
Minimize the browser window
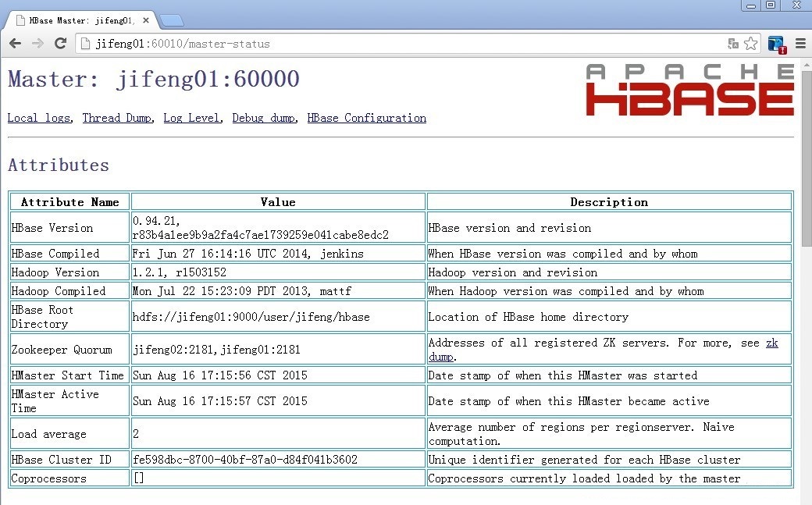[750, 6]
